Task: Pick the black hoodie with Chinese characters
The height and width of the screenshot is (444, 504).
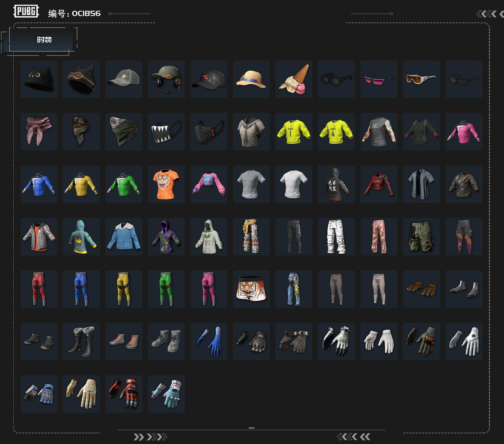Action: click(336, 184)
